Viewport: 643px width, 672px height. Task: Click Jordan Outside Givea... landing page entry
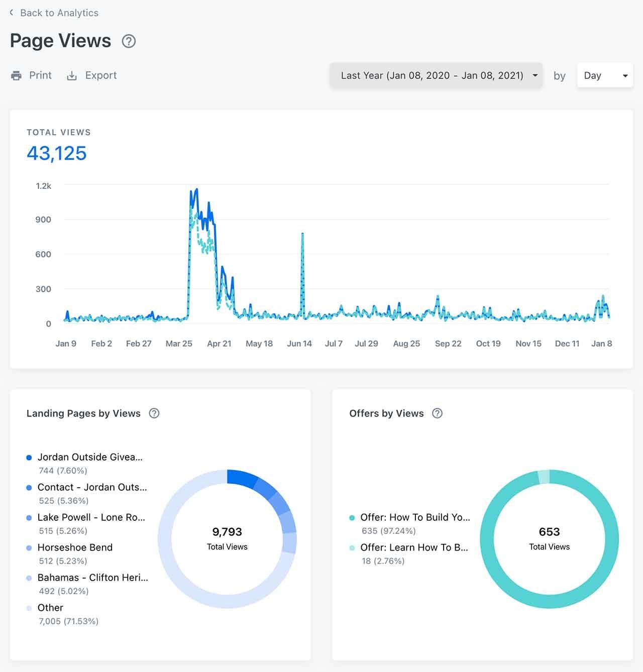90,457
